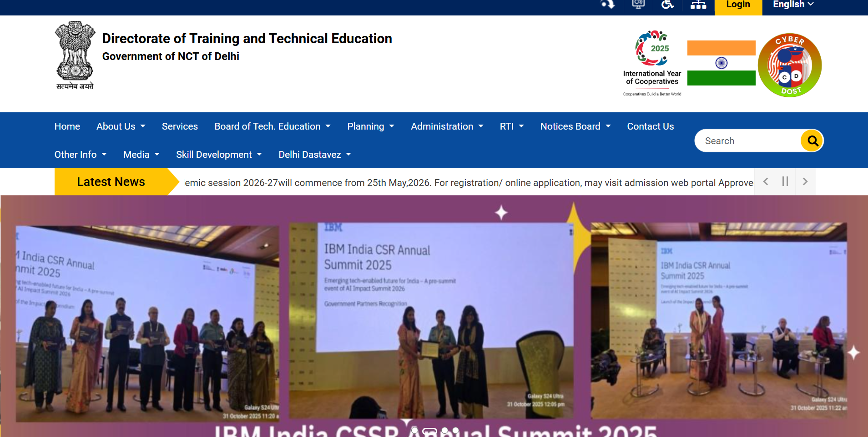Open the accessibility wheelchair icon

(x=667, y=5)
